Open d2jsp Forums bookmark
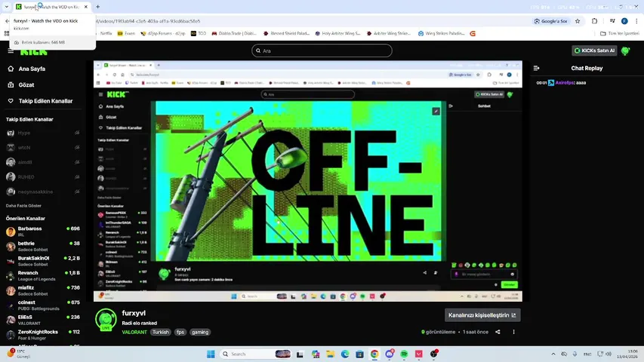644x362 pixels. pyautogui.click(x=162, y=34)
